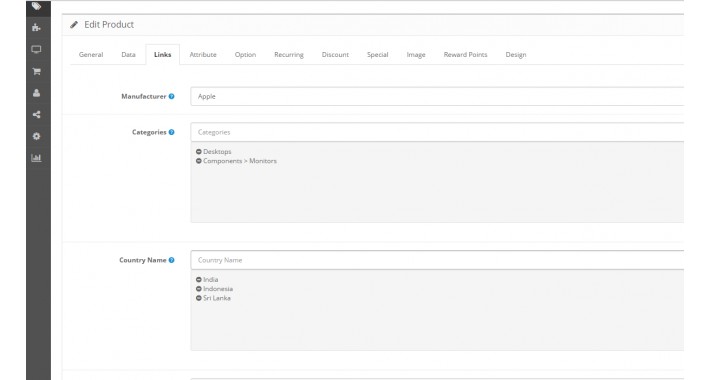This screenshot has width=710, height=380.
Task: Open the Reports chart icon in sidebar
Action: [37, 158]
